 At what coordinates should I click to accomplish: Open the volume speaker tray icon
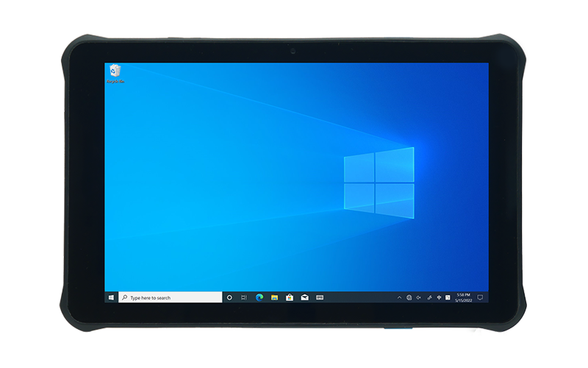coord(418,297)
